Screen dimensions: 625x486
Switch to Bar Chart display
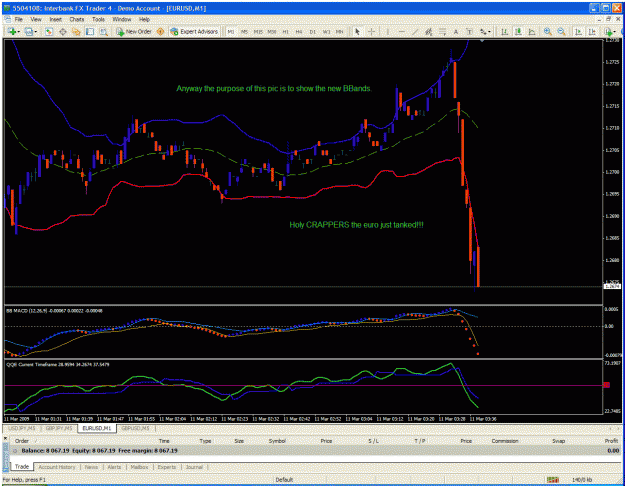(x=504, y=31)
